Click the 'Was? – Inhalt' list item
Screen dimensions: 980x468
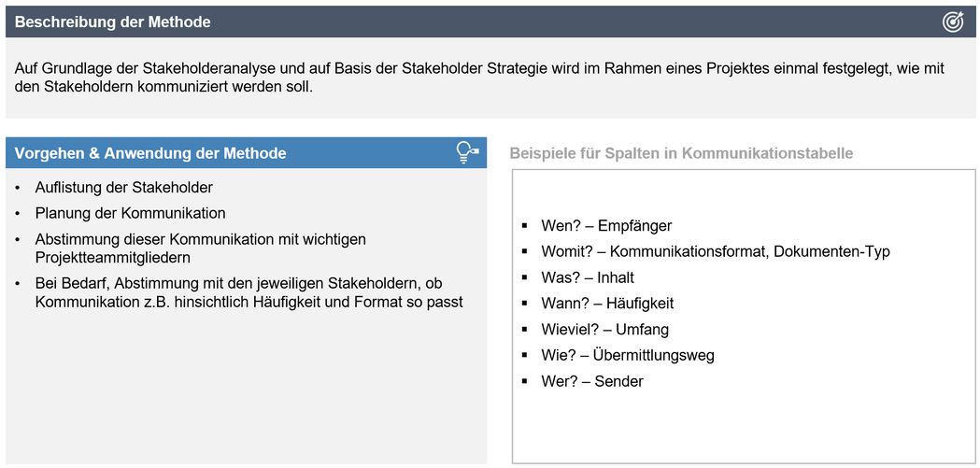[588, 277]
